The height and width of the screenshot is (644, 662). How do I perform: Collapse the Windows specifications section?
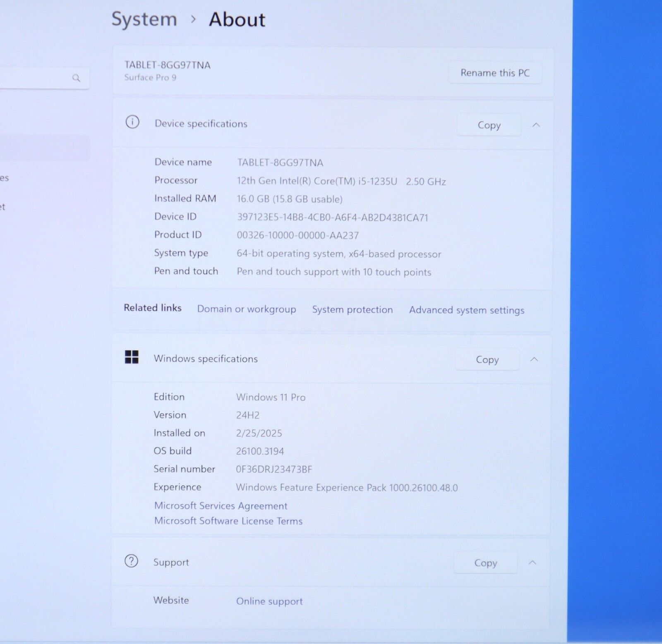pyautogui.click(x=534, y=359)
